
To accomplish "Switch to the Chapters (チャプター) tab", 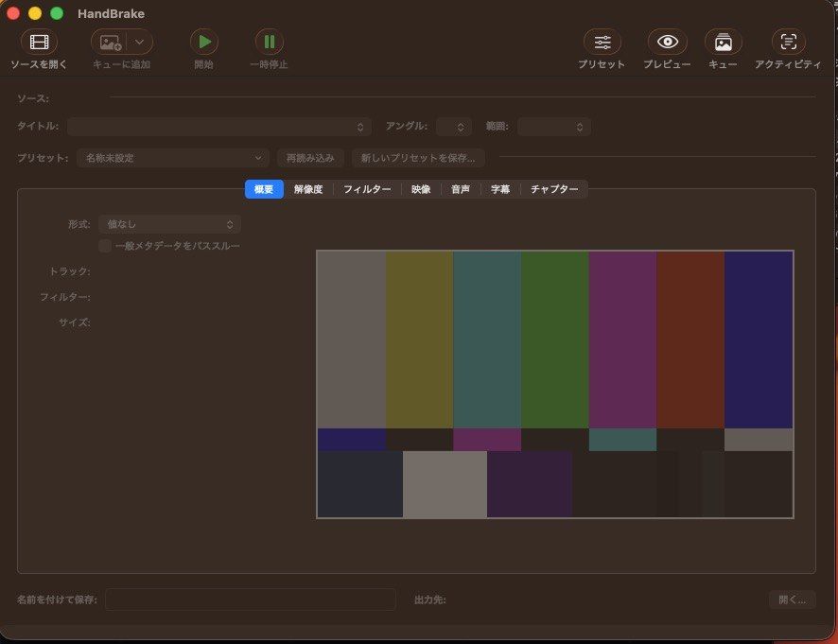I will (554, 189).
